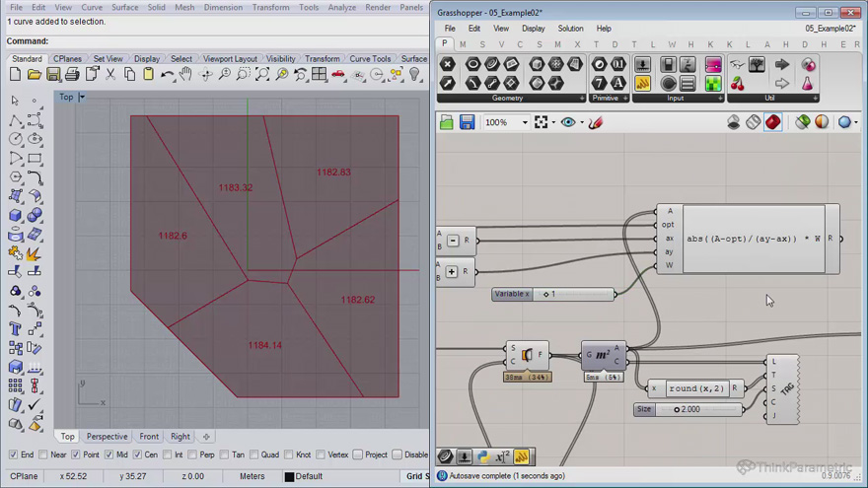Open file using yellow folder icon in Rhino

pos(35,74)
